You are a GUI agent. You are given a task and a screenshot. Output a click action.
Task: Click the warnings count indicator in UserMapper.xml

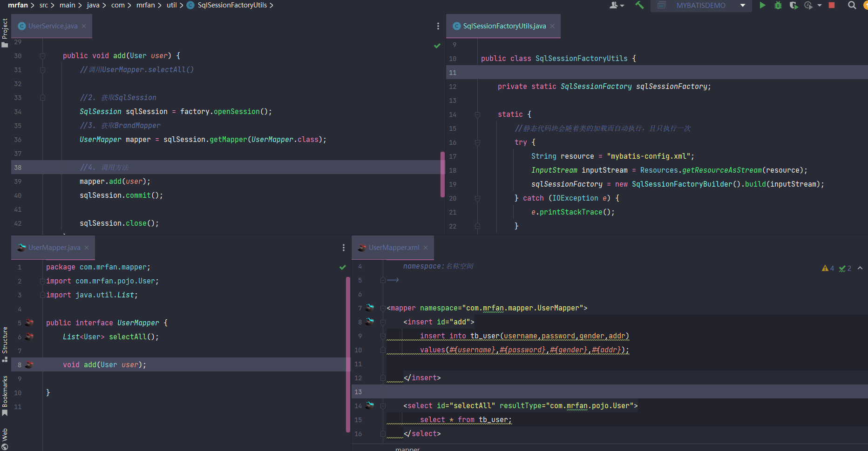coord(828,268)
